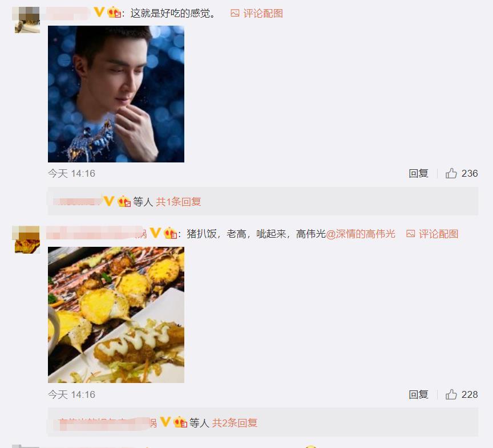Click verified V badge on second commenter
Image resolution: width=493 pixels, height=448 pixels.
coord(155,233)
